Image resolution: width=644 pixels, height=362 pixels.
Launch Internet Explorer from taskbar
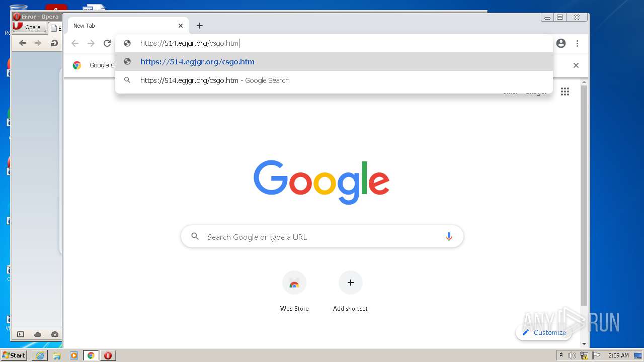[x=40, y=355]
